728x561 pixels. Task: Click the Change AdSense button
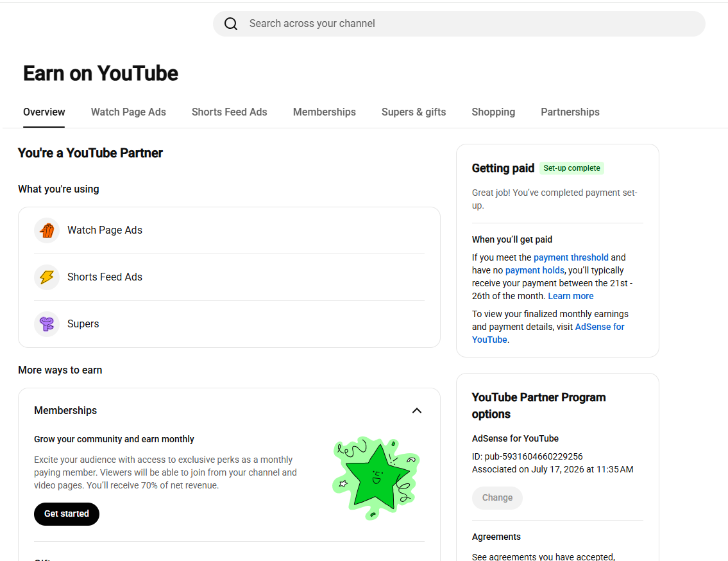pos(497,498)
